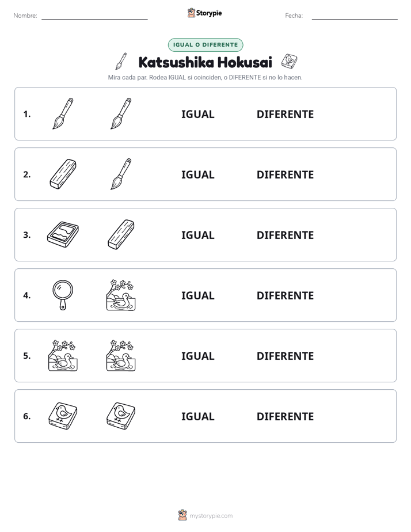Click the first bird stamp in row 6
This screenshot has width=411, height=532.
pyautogui.click(x=63, y=416)
